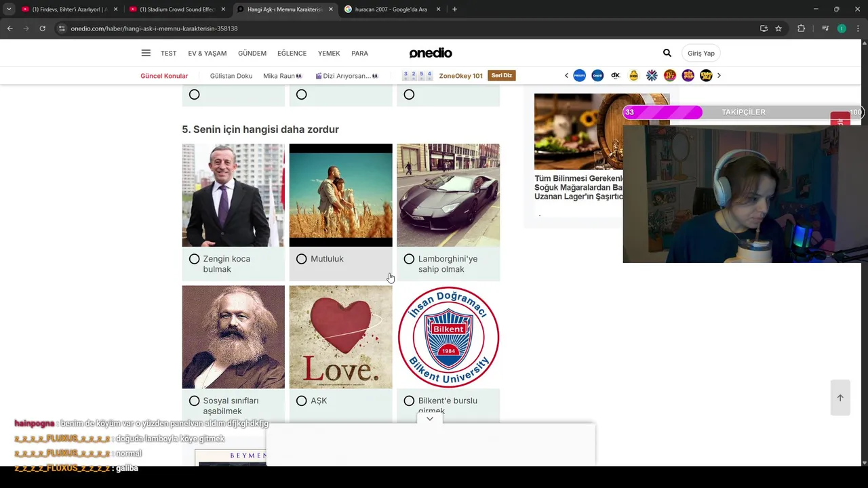Select the Mutluluk radio button
Screen dimensions: 868x488
point(302,259)
